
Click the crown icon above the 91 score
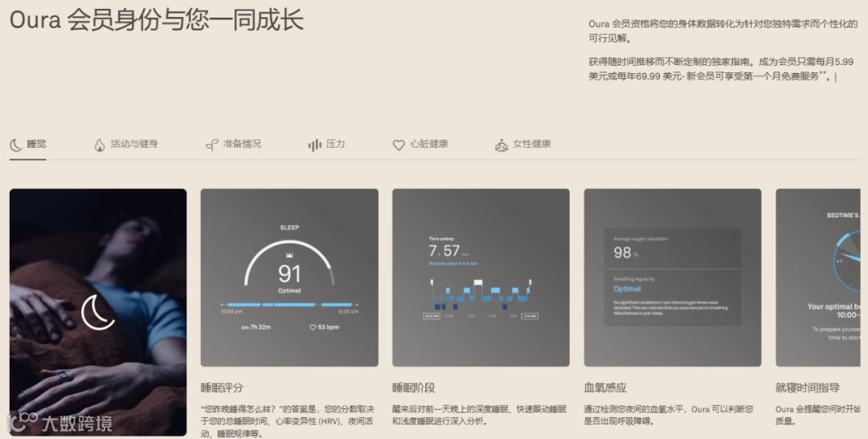[x=289, y=255]
